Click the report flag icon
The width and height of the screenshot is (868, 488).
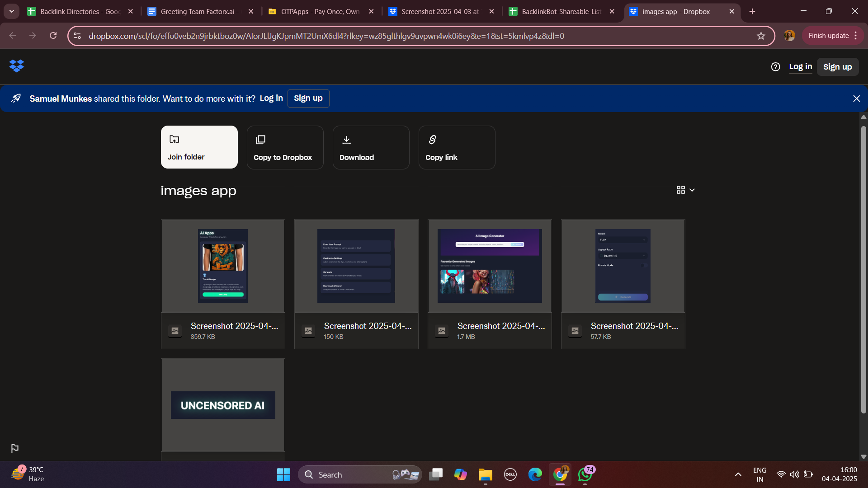[15, 448]
